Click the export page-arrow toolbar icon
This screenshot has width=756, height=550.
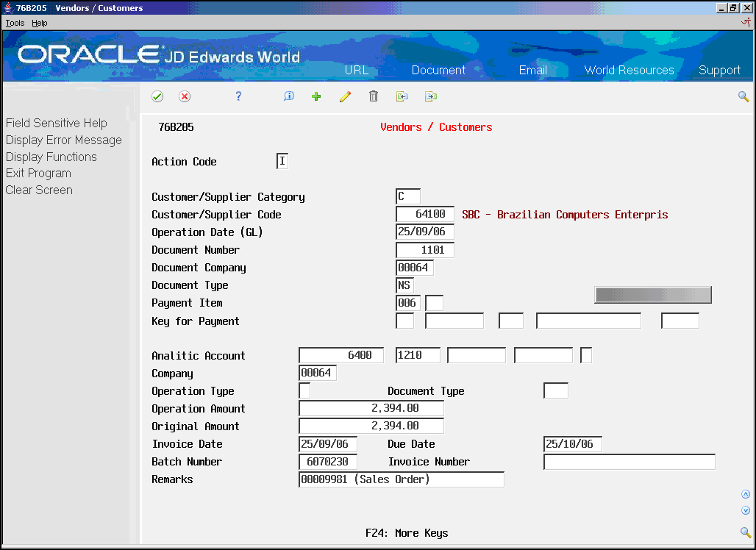click(x=430, y=96)
